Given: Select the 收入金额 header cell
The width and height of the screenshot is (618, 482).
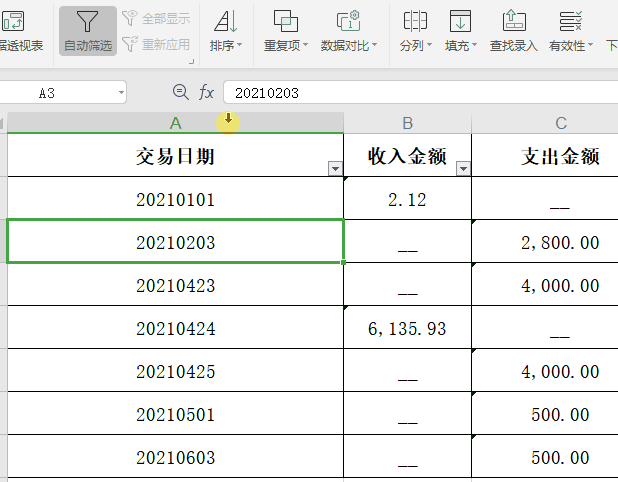Looking at the screenshot, I should tap(408, 155).
